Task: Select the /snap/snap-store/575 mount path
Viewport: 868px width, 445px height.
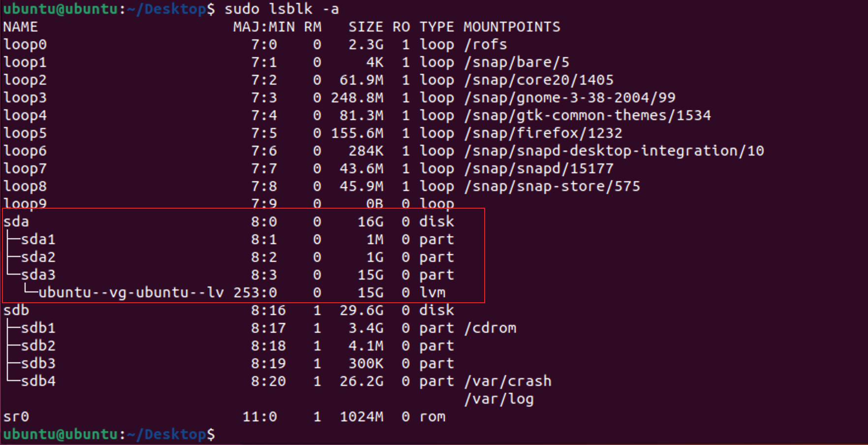Action: [552, 186]
